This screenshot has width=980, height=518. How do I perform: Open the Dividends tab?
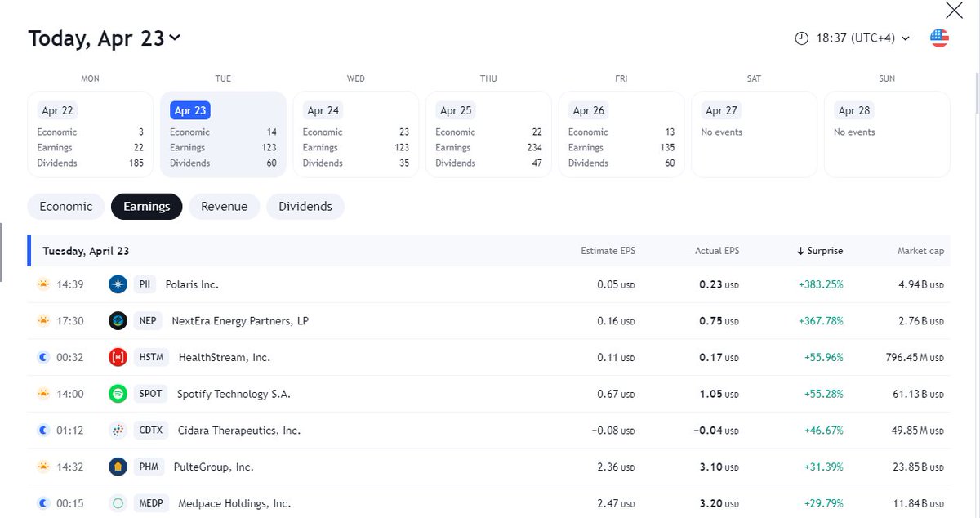pyautogui.click(x=305, y=207)
